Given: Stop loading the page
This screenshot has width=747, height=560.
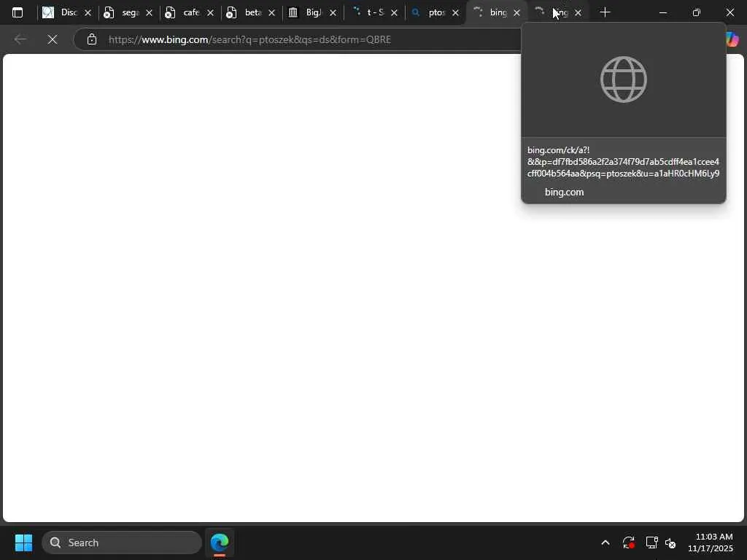Looking at the screenshot, I should pyautogui.click(x=53, y=39).
